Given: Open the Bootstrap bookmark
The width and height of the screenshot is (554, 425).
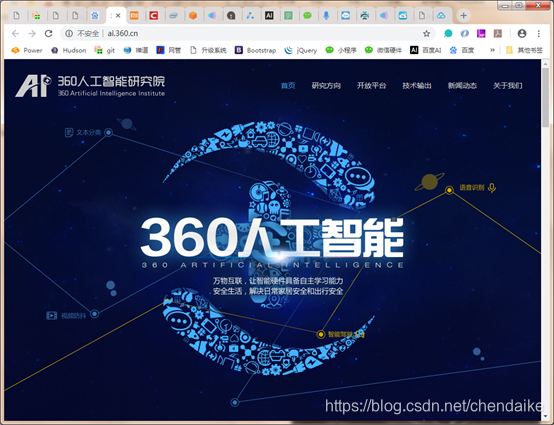Looking at the screenshot, I should coord(255,50).
